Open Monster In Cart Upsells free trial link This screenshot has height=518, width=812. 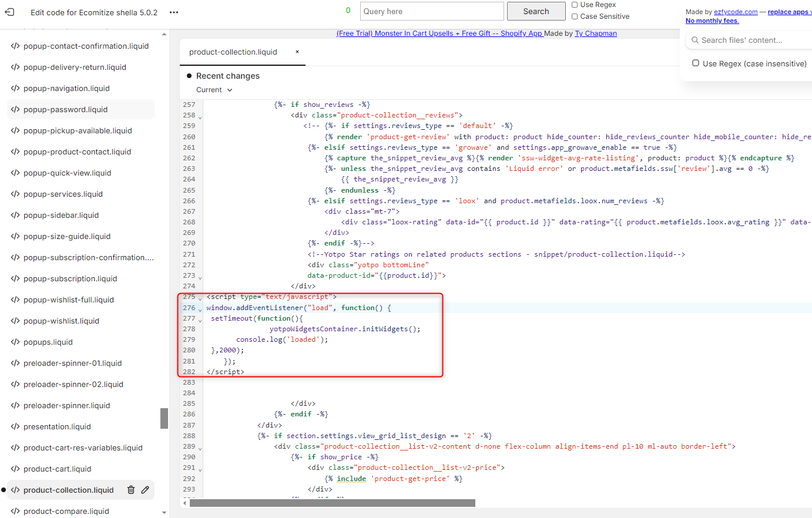point(440,33)
